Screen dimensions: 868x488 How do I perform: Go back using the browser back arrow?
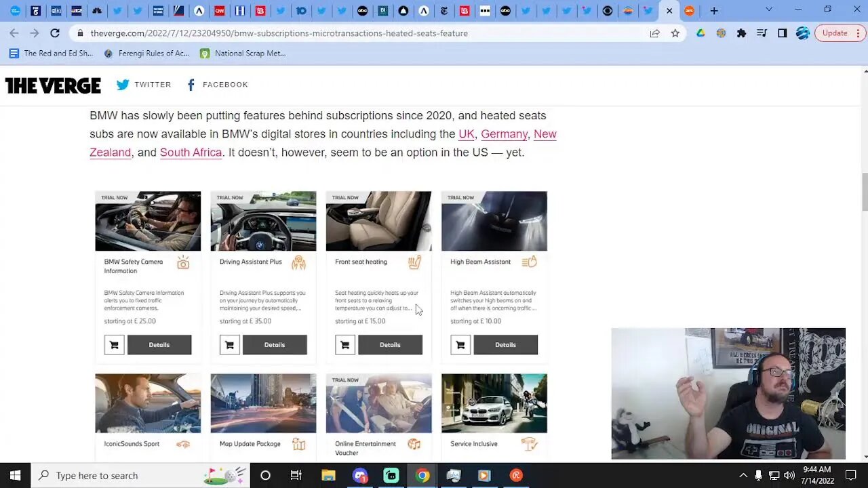tap(14, 33)
